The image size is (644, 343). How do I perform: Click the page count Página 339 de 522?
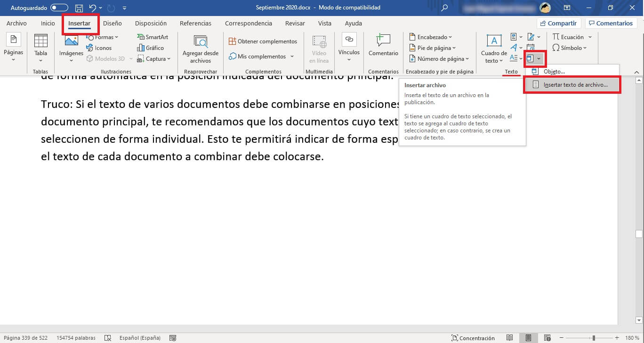tap(26, 338)
